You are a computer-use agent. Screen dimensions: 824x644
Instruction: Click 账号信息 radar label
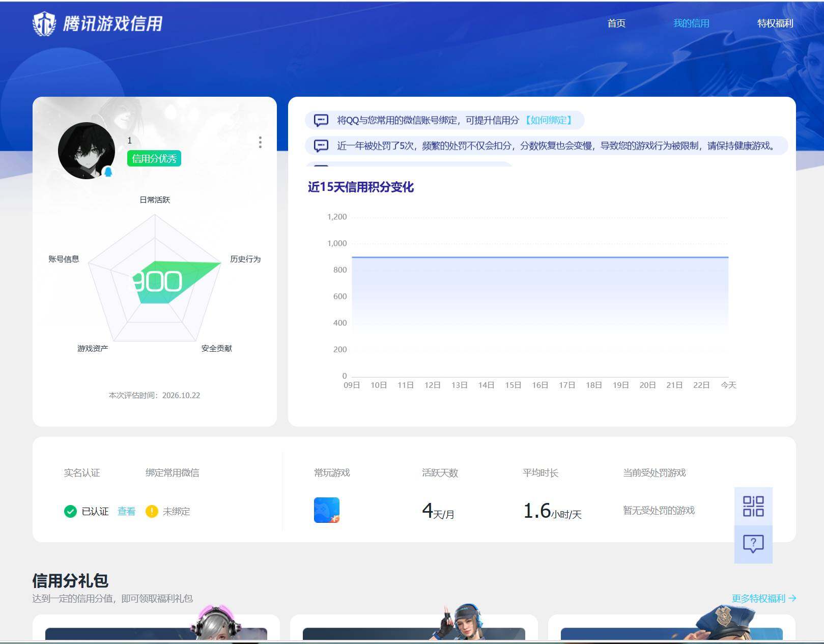point(64,259)
